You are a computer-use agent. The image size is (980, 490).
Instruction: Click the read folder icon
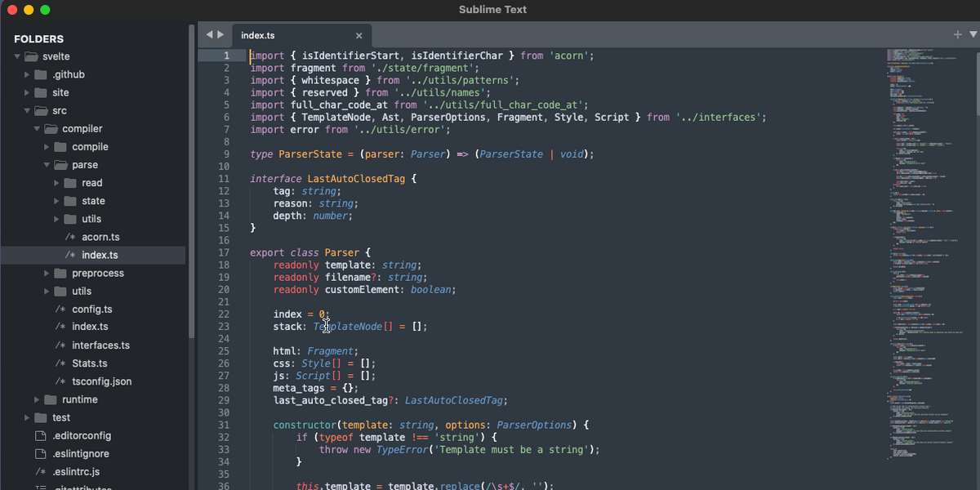coord(70,183)
